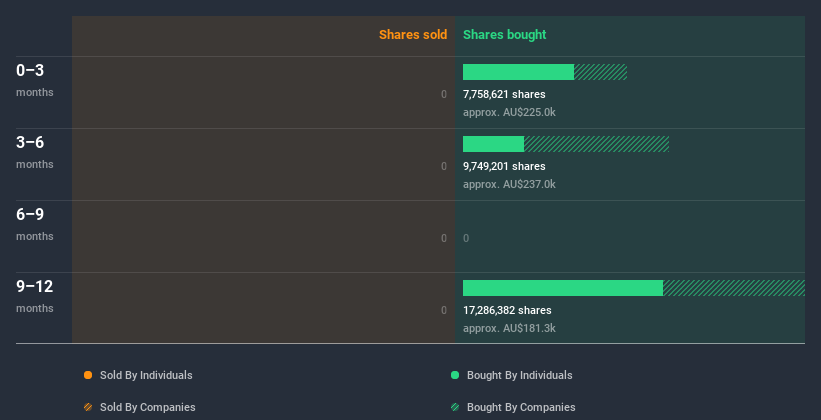Image resolution: width=821 pixels, height=420 pixels.
Task: Click the Shares bought column header
Action: coord(505,35)
